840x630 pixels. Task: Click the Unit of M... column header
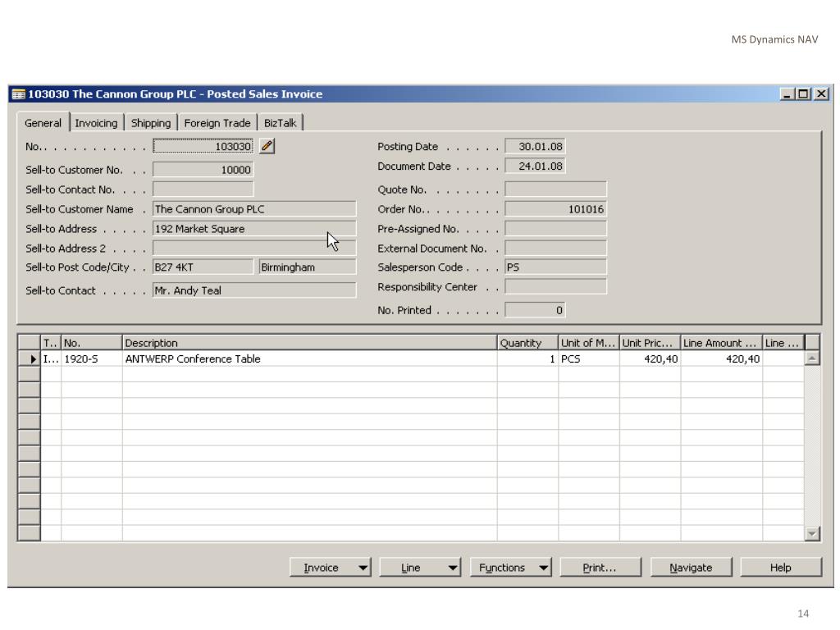coord(589,343)
